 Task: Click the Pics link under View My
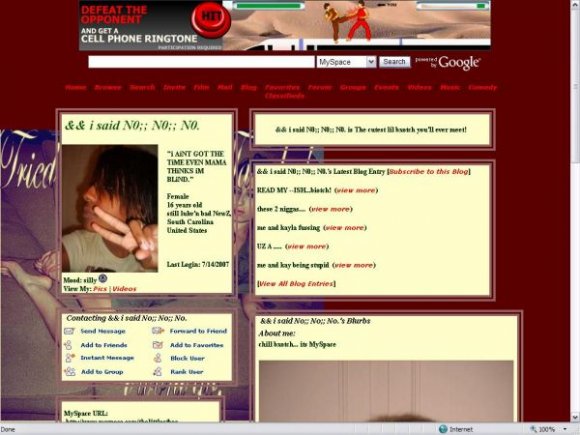pyautogui.click(x=100, y=289)
